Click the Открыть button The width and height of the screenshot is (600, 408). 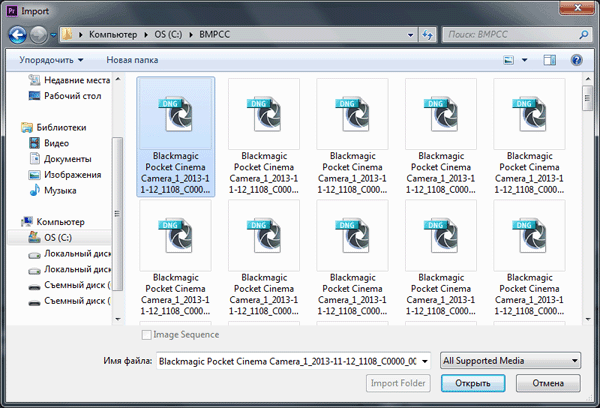tap(473, 383)
